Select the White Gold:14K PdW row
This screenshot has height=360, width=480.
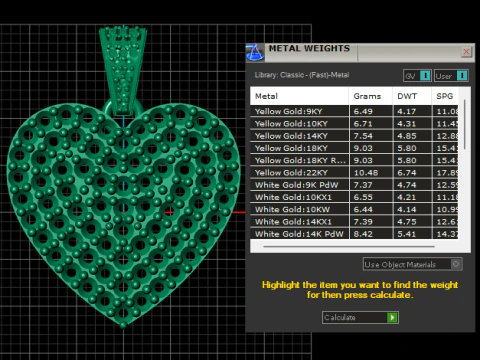[x=354, y=234]
